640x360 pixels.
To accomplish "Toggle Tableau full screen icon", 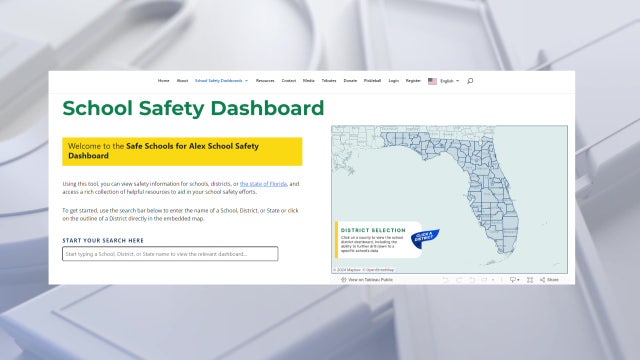I will [x=530, y=280].
